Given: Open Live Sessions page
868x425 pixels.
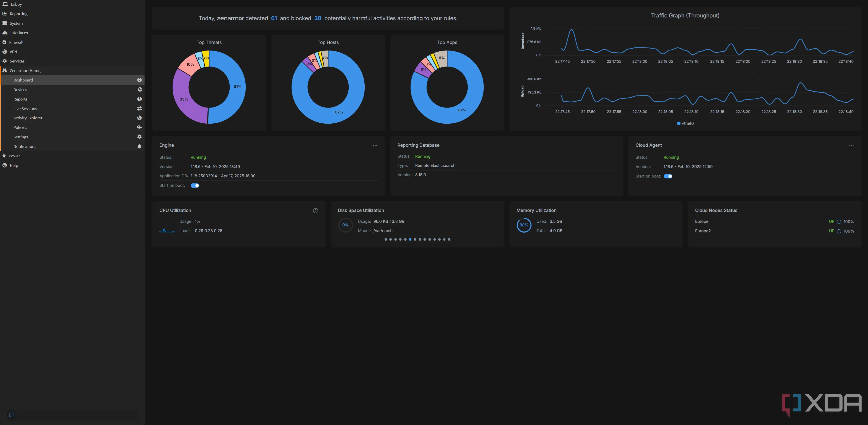Looking at the screenshot, I should pos(73,109).
